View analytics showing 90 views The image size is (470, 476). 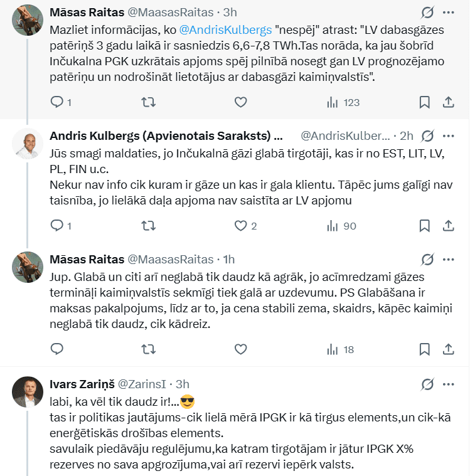click(x=343, y=226)
